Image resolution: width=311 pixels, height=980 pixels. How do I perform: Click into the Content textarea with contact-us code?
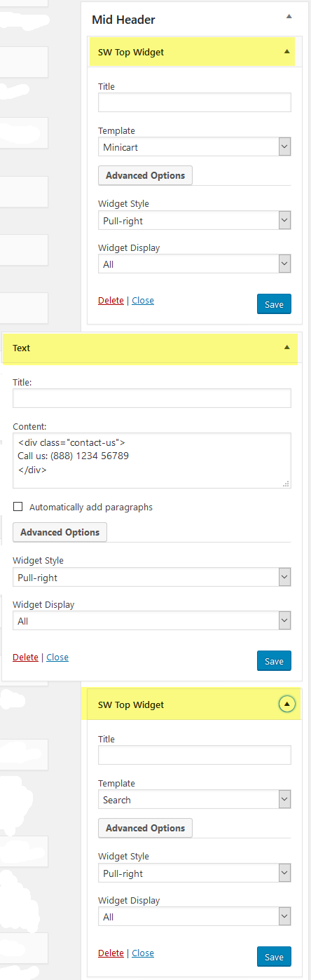pyautogui.click(x=152, y=461)
